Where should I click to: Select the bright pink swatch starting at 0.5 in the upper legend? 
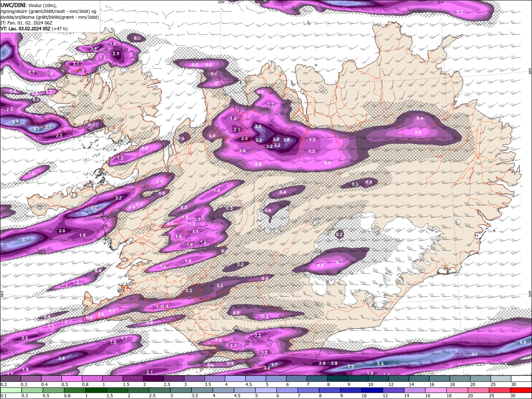coord(71,379)
